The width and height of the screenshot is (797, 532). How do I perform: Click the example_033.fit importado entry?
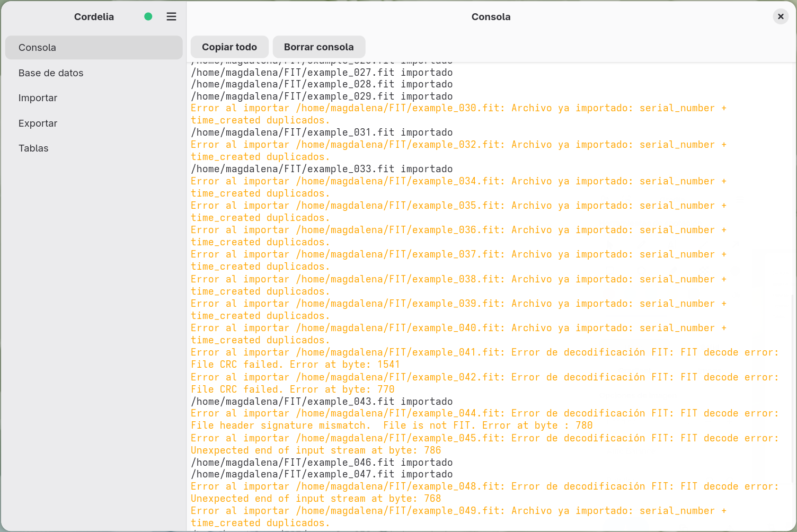(x=322, y=169)
